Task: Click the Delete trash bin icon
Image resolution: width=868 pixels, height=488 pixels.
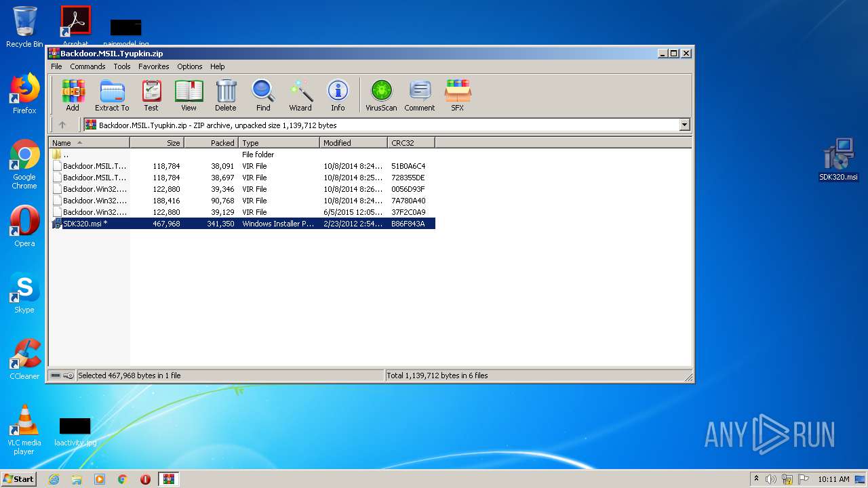Action: pos(226,96)
